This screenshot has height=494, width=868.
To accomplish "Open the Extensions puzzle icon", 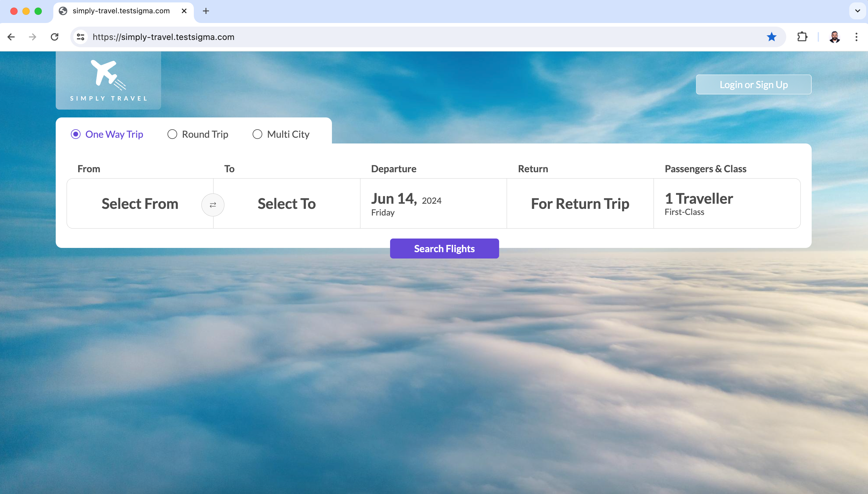I will click(802, 37).
